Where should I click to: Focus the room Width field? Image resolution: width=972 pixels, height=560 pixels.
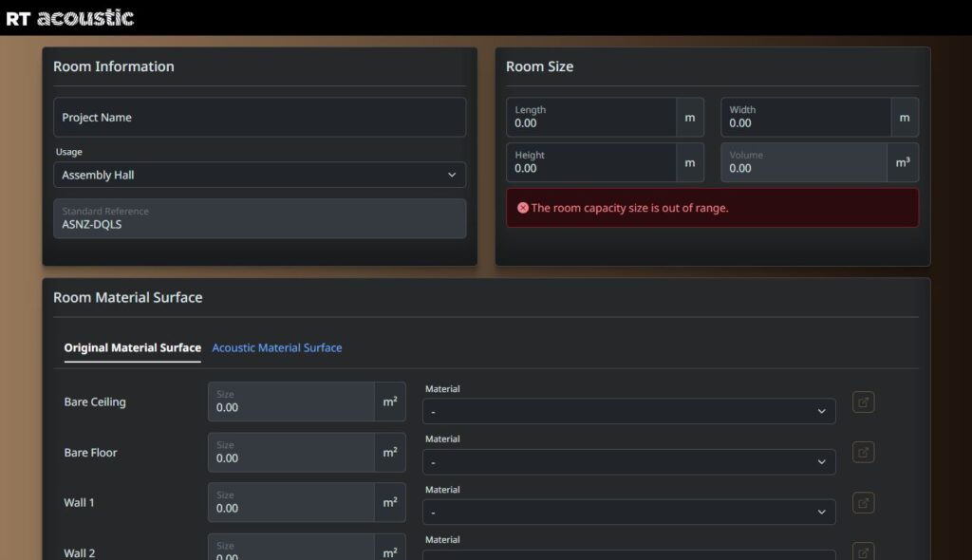(x=806, y=118)
